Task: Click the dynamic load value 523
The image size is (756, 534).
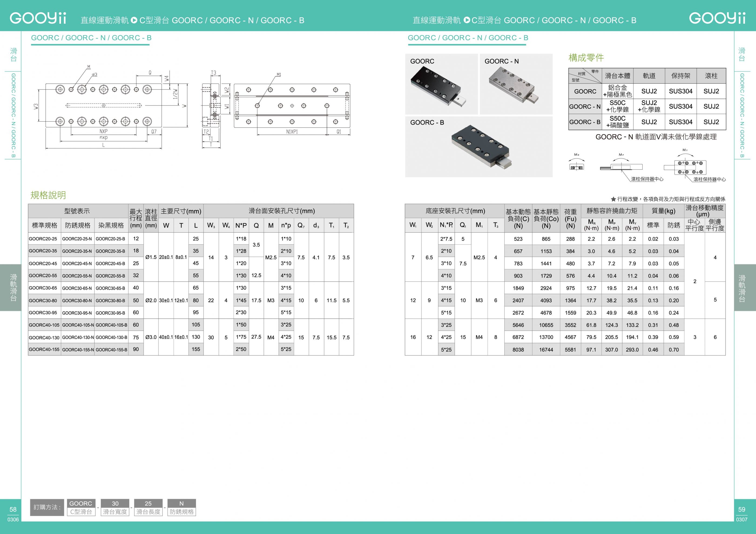Action: click(518, 239)
